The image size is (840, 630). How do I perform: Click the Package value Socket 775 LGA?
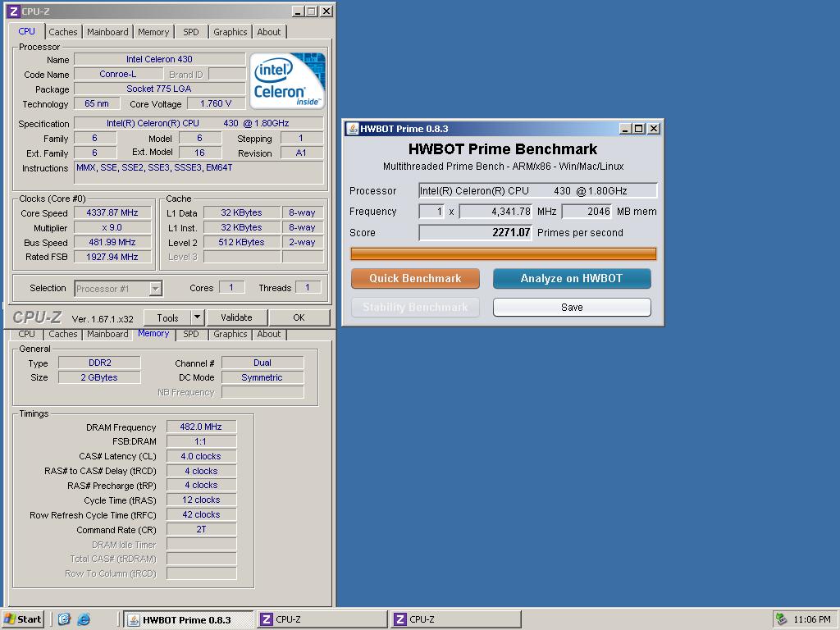(x=160, y=89)
